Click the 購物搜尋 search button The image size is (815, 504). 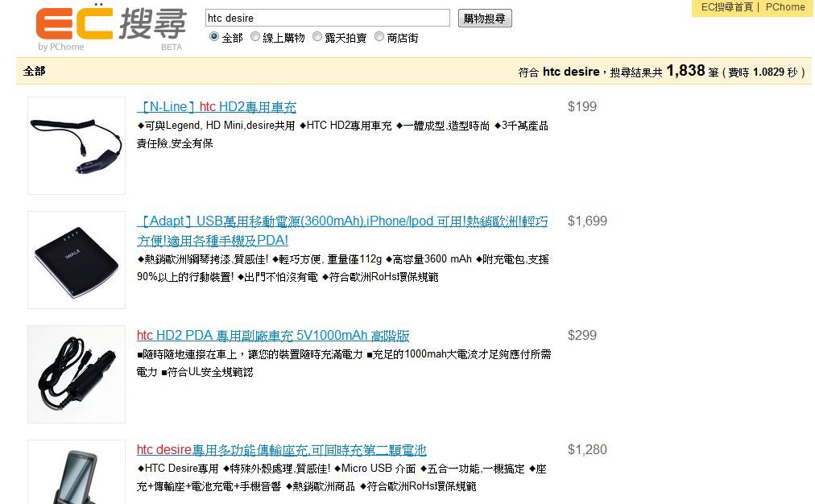(485, 19)
